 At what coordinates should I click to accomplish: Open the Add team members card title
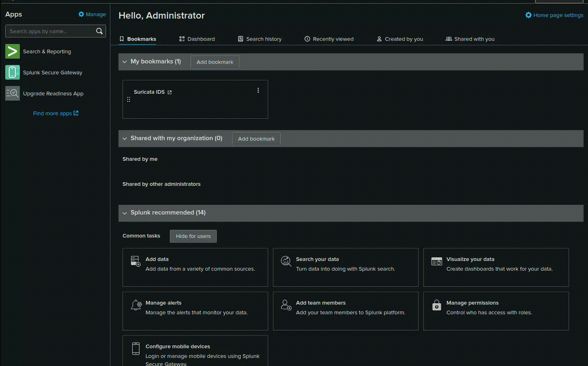[321, 303]
